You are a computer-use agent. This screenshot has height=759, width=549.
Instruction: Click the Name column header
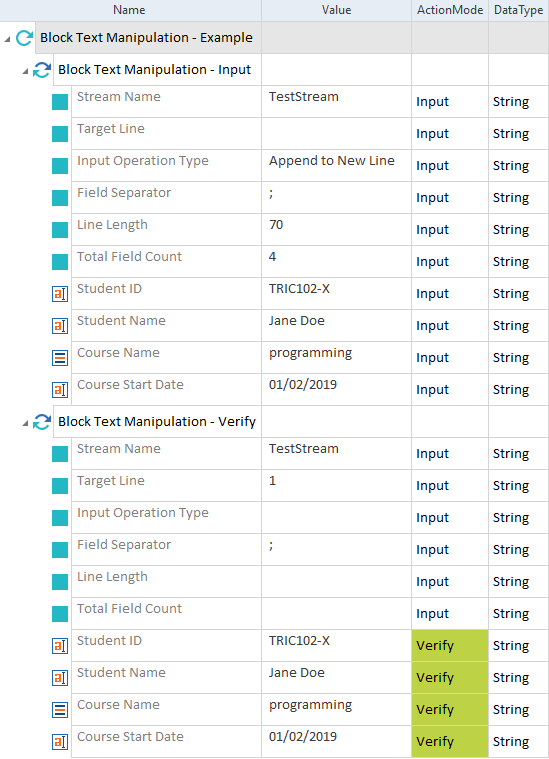tap(129, 10)
